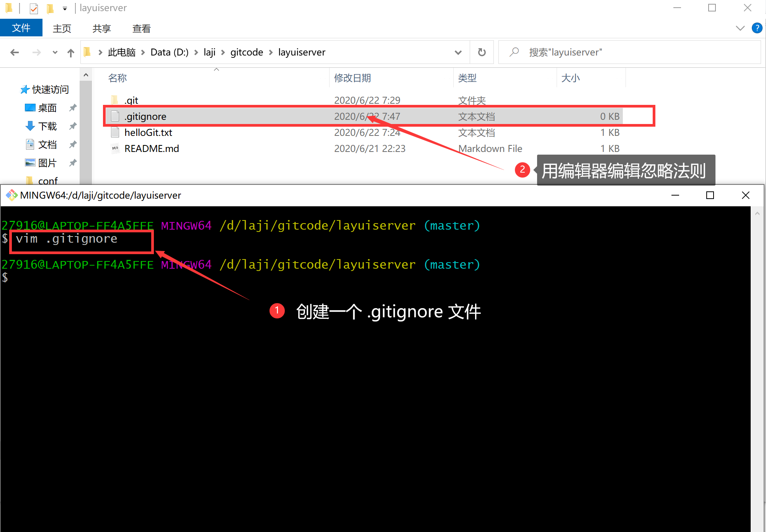
Task: Click Git Bash icon in MINGW64 title bar
Action: point(11,195)
